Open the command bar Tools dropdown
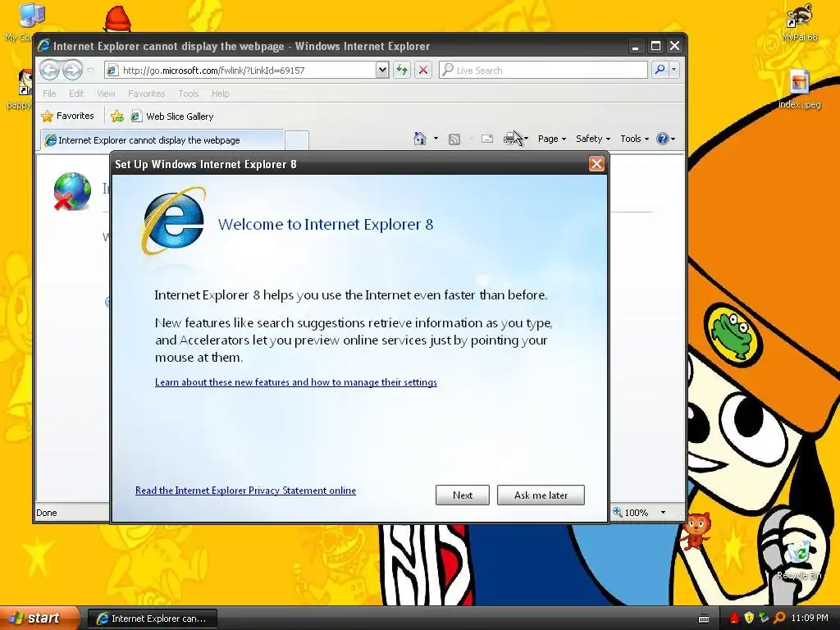Image resolution: width=840 pixels, height=630 pixels. 634,139
